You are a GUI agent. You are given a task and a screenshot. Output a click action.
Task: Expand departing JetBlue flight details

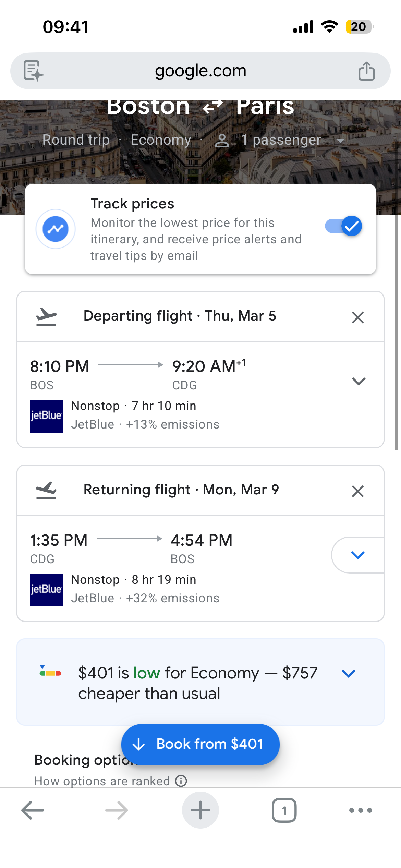click(x=359, y=381)
